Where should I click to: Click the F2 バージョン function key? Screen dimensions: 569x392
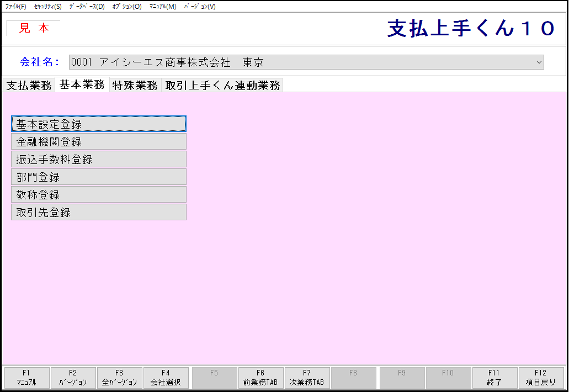[73, 378]
